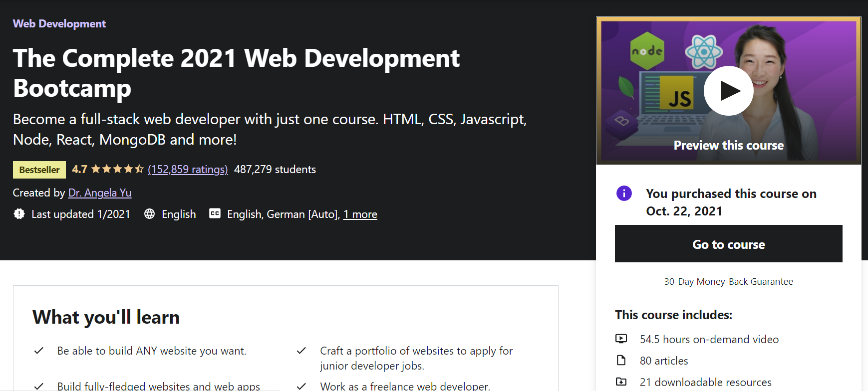
Task: Click '30-Day Money-Back Guarantee' text
Action: click(728, 282)
